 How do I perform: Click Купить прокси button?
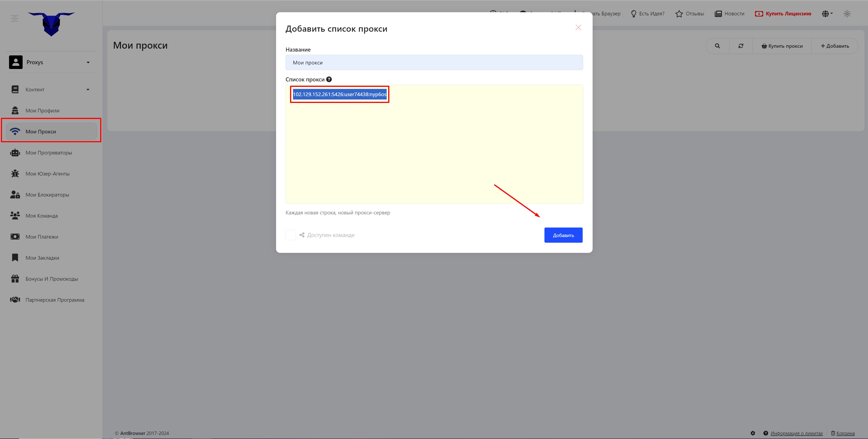pyautogui.click(x=782, y=46)
